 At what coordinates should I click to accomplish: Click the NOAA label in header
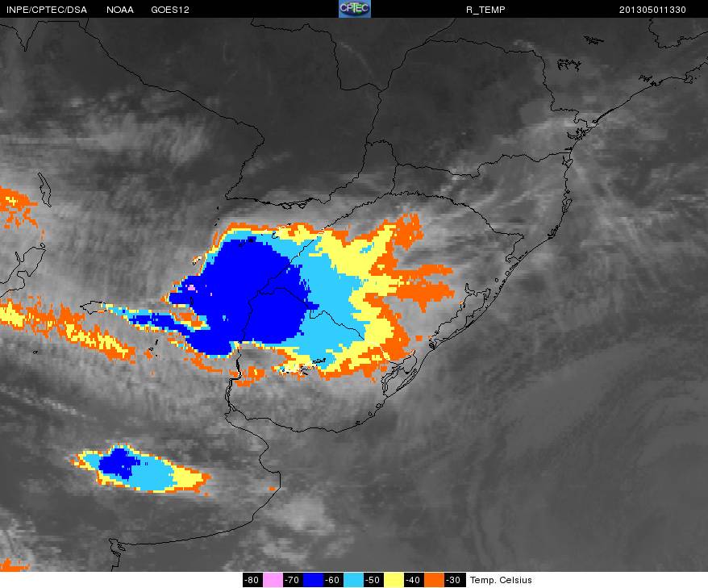(x=120, y=10)
